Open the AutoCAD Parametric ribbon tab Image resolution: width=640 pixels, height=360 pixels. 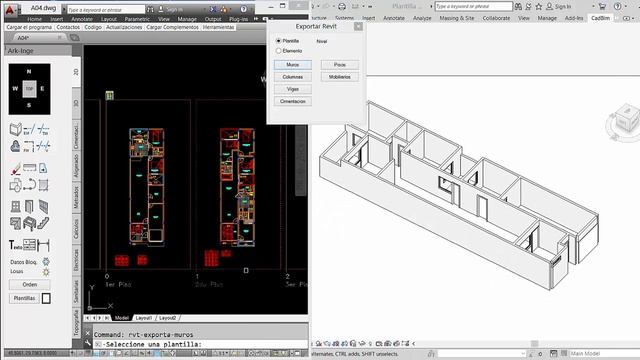click(x=137, y=19)
